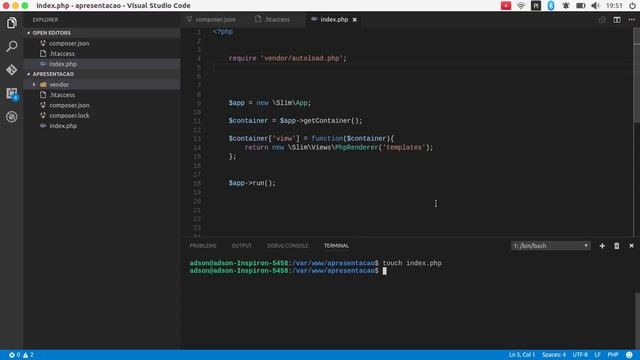Open .htaccess under Open Editors

102,53
